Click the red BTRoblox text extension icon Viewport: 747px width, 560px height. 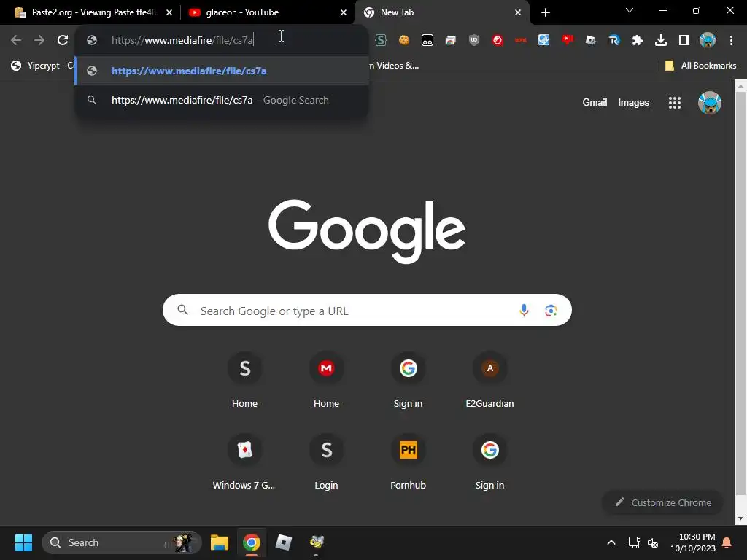pos(521,40)
